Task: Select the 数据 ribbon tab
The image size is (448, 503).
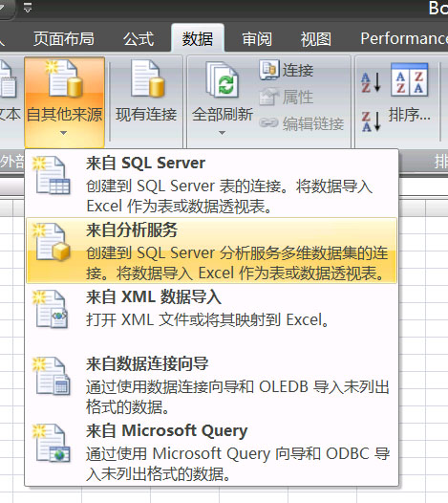Action: (x=198, y=39)
